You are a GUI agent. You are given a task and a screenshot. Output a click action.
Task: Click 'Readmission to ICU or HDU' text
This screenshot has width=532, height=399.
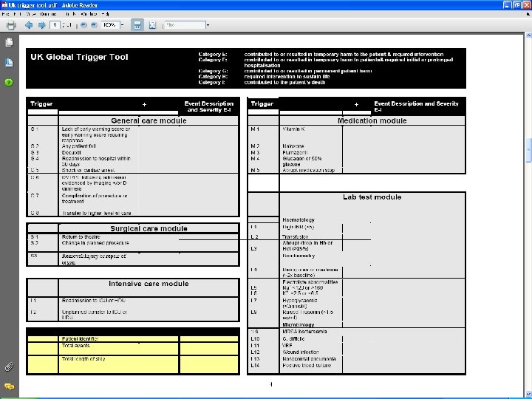pyautogui.click(x=94, y=301)
